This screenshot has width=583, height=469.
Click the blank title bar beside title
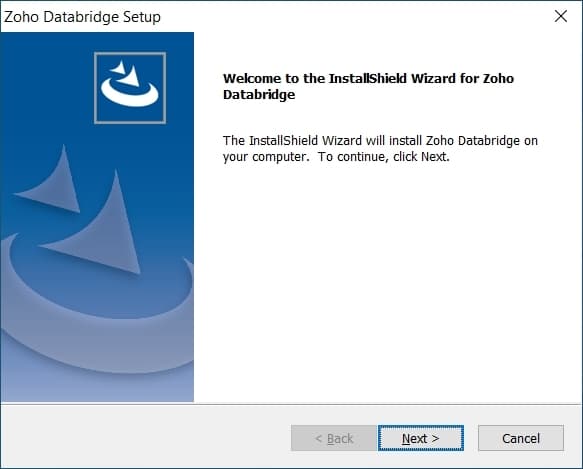tap(353, 16)
